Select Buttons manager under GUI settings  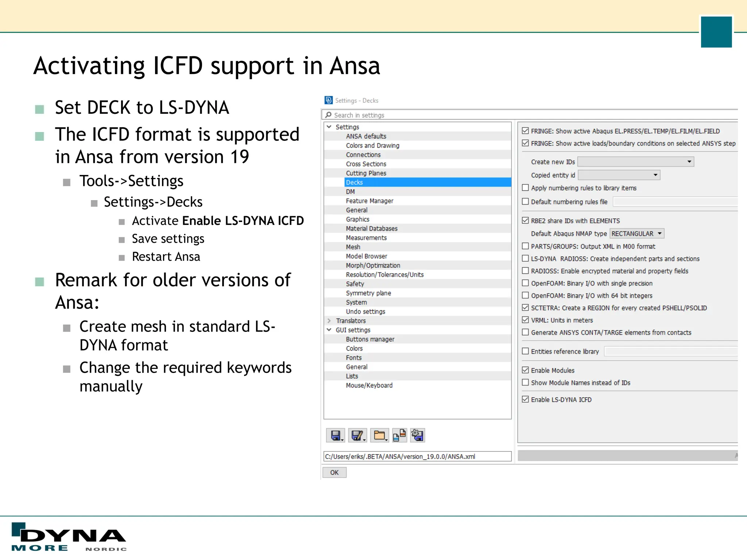[x=370, y=339]
